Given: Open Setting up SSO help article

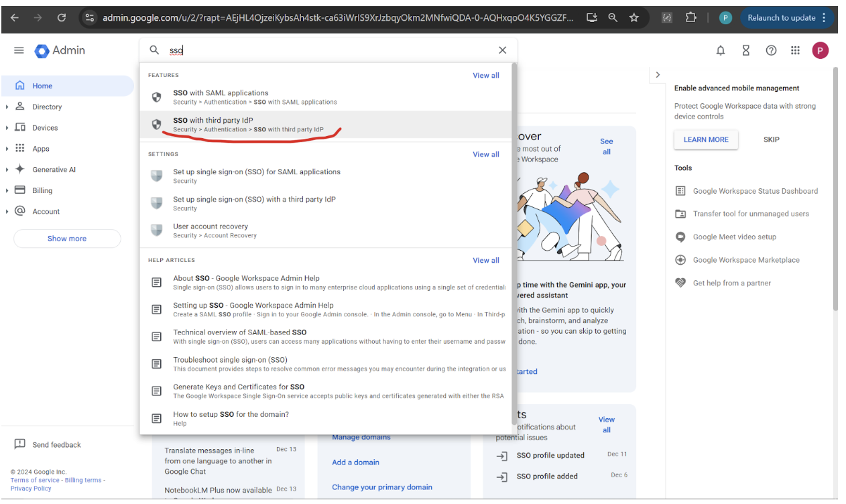Looking at the screenshot, I should tap(326, 310).
